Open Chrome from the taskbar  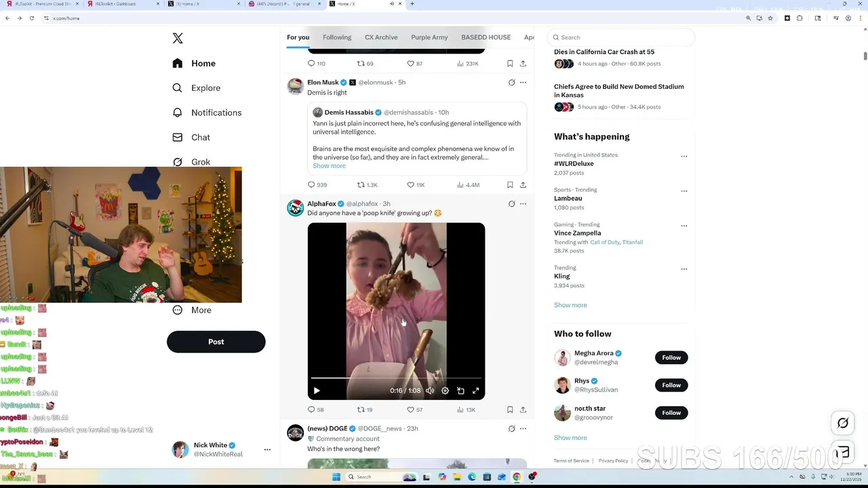point(517,477)
